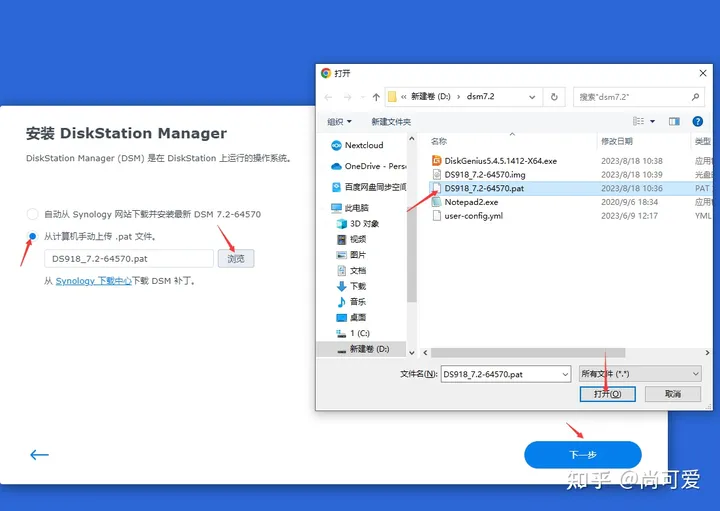Screen dimensions: 720x511
Task: Toggle the preview pane icon
Action: tap(674, 121)
